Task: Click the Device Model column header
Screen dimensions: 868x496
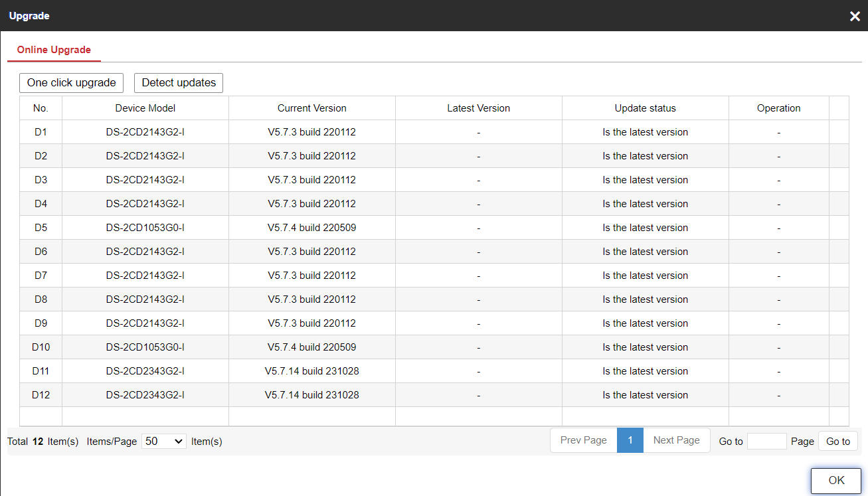Action: [x=145, y=108]
